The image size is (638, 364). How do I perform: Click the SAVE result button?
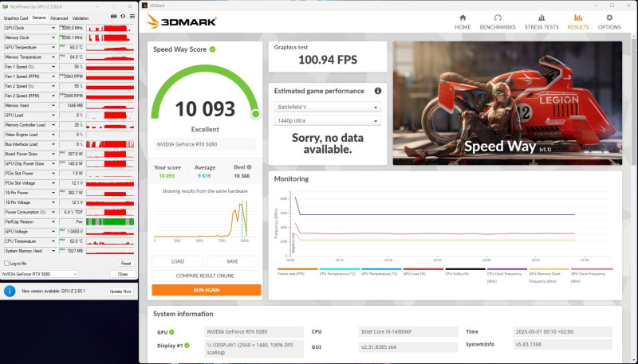(232, 261)
